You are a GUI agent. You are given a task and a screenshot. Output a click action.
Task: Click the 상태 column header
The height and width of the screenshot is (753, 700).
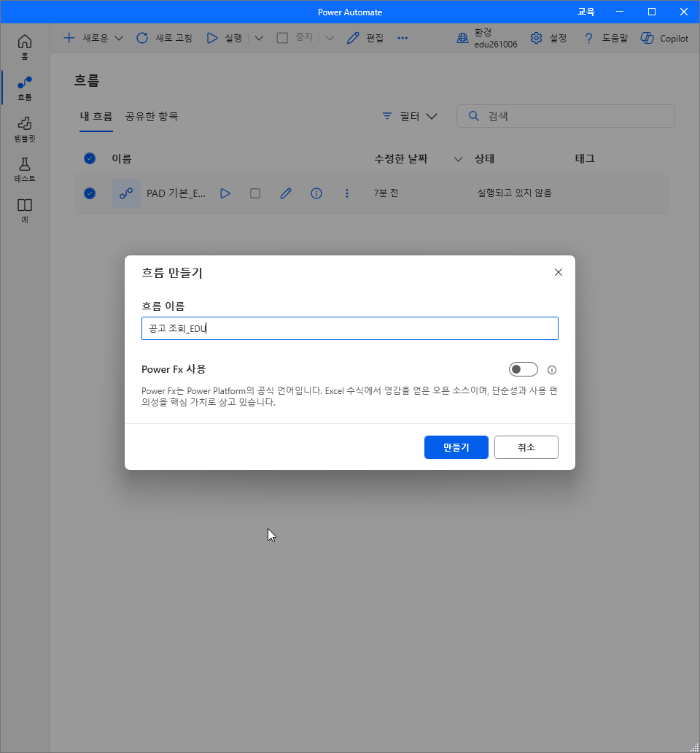pyautogui.click(x=484, y=158)
